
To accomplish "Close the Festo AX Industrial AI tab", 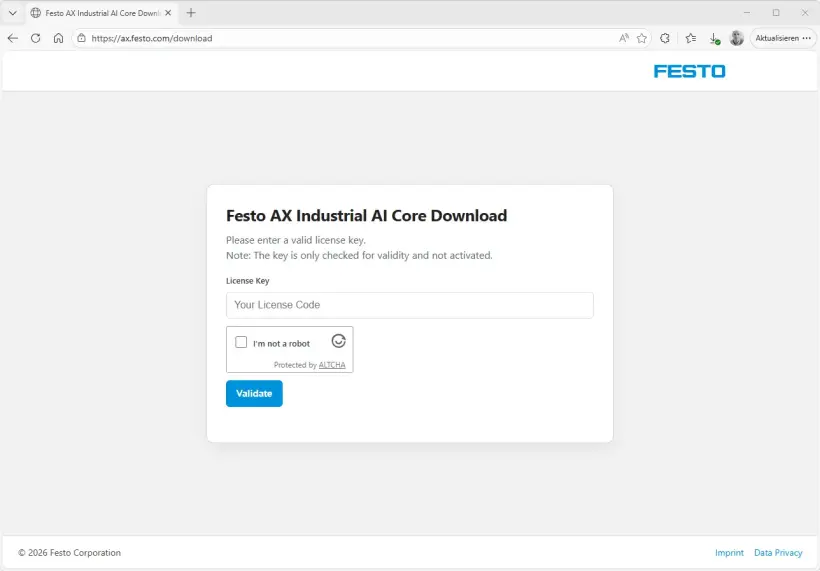I will tap(168, 13).
